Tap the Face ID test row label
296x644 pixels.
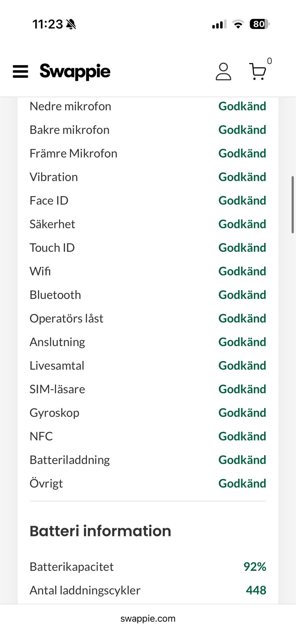click(49, 201)
